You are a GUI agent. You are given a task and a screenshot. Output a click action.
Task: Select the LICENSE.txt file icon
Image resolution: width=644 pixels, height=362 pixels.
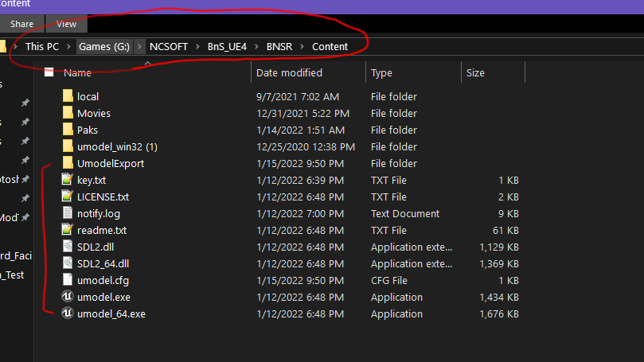[x=68, y=197]
